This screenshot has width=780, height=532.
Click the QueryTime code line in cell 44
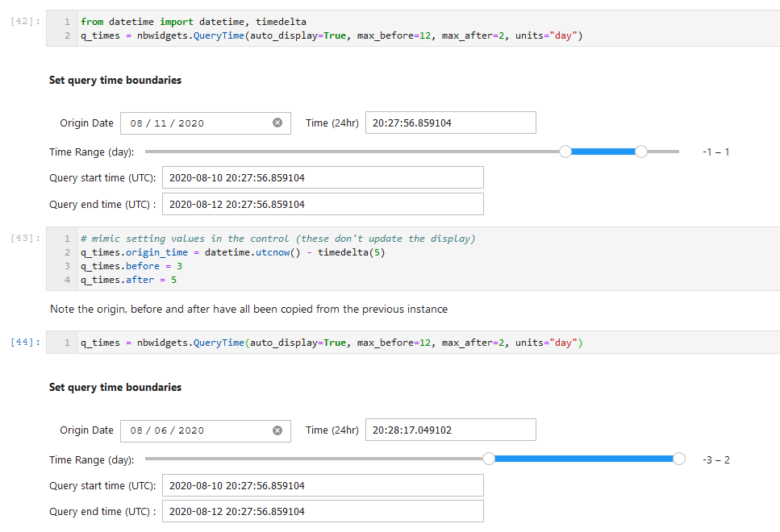332,343
